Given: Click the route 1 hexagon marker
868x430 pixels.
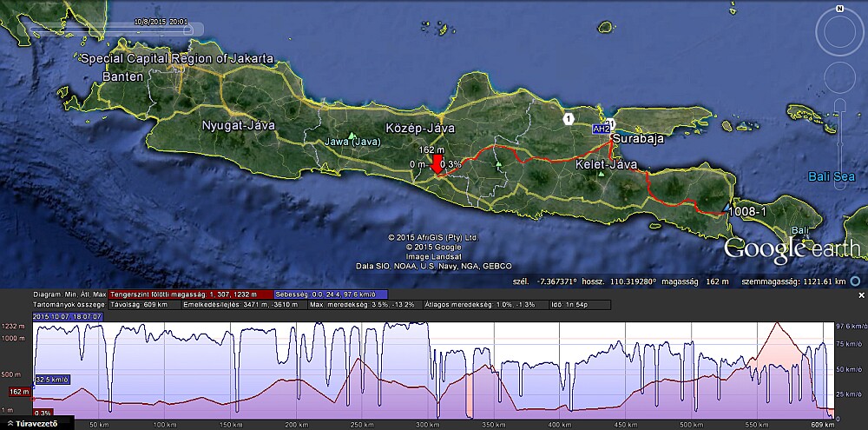Looking at the screenshot, I should [x=568, y=118].
